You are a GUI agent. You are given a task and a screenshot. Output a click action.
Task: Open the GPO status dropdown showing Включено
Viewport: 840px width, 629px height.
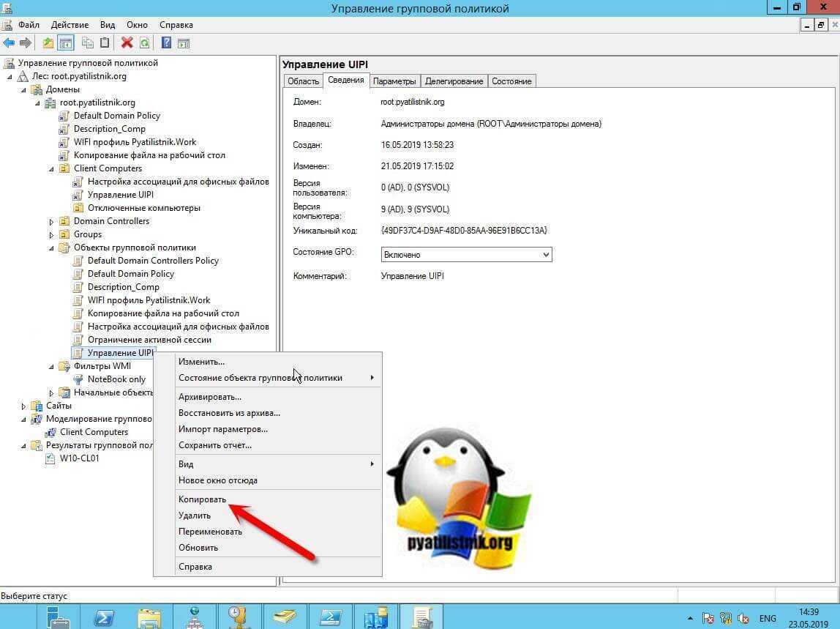pos(466,255)
